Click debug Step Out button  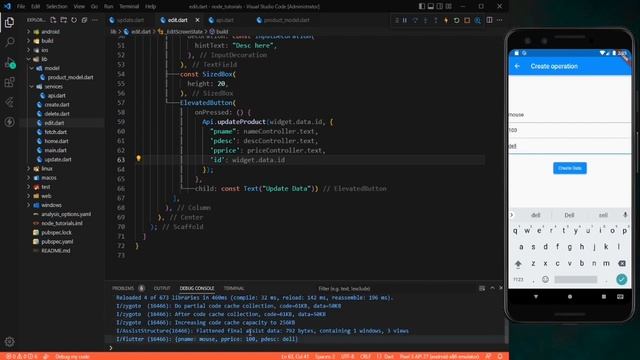436,20
